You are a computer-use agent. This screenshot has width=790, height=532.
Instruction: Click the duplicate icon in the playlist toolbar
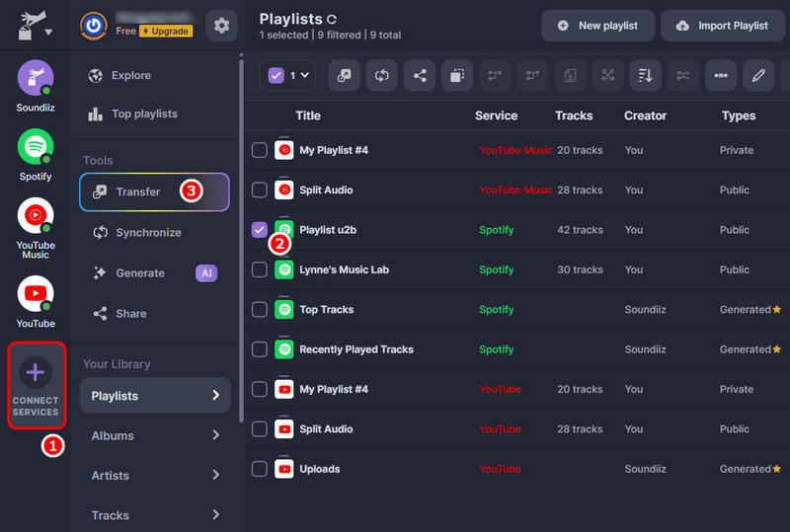[x=457, y=76]
